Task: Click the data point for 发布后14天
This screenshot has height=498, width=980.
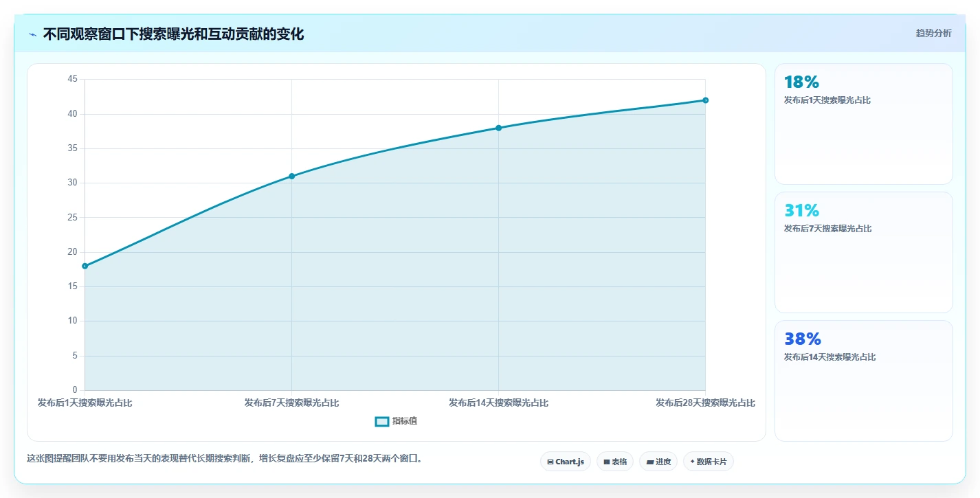Action: coord(498,128)
